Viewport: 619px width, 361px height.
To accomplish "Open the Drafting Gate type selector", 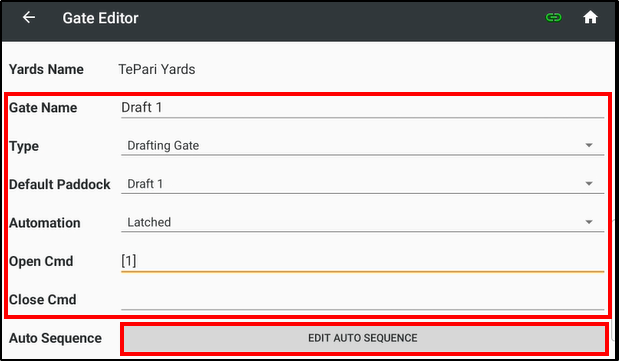I will (362, 146).
